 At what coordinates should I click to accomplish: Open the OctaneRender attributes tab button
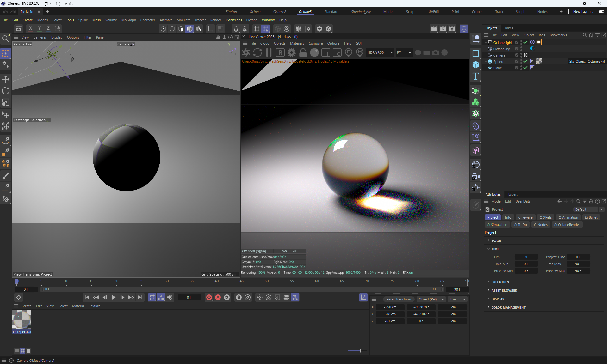(x=567, y=225)
